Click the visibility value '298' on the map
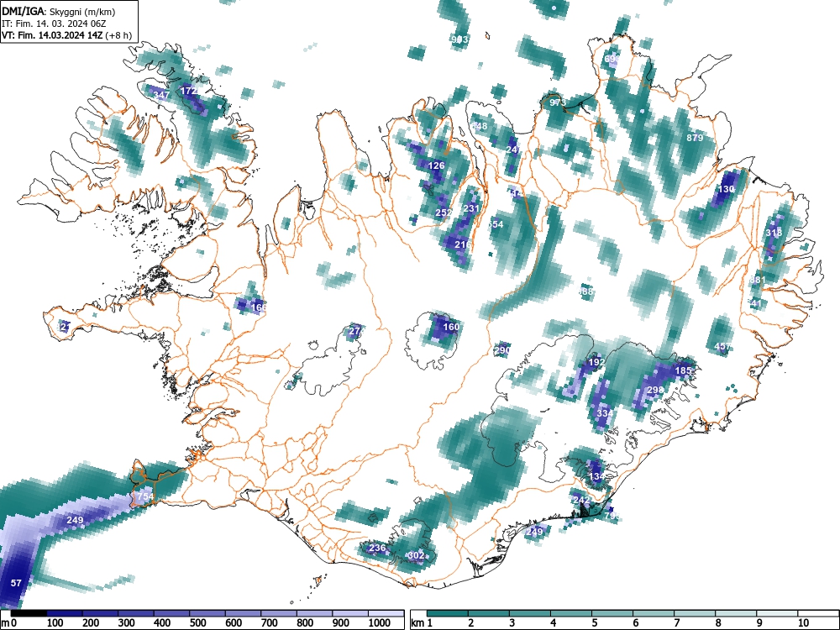 (x=655, y=390)
